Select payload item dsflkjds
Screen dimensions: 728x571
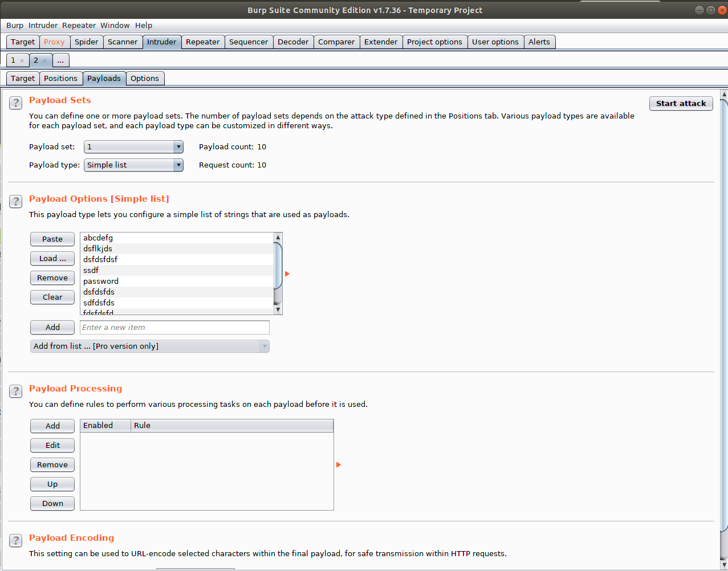(x=177, y=249)
